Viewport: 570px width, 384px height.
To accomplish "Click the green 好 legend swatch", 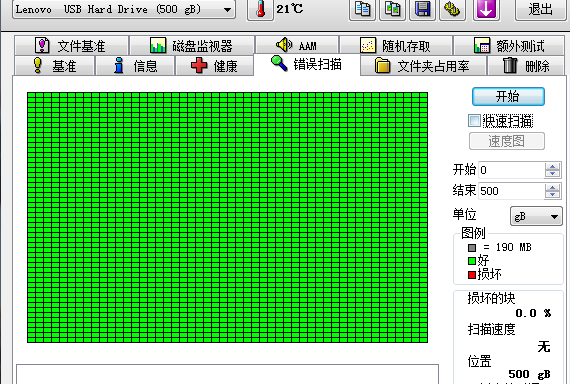I will click(472, 261).
